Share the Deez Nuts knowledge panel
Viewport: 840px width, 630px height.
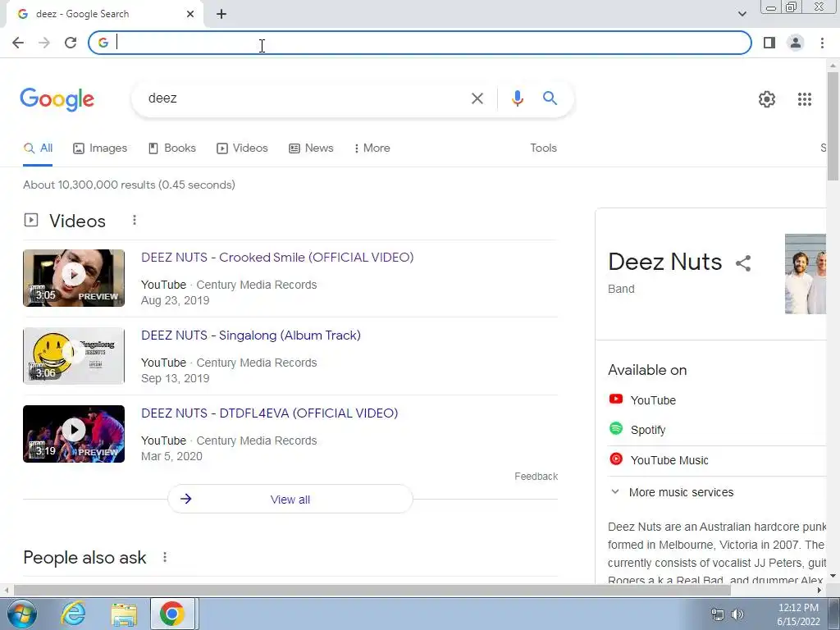coord(743,263)
